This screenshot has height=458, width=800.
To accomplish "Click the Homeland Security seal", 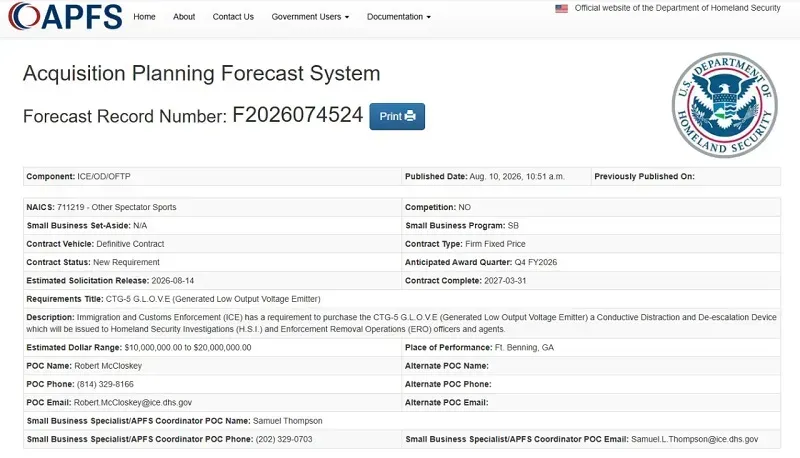I will tap(724, 105).
